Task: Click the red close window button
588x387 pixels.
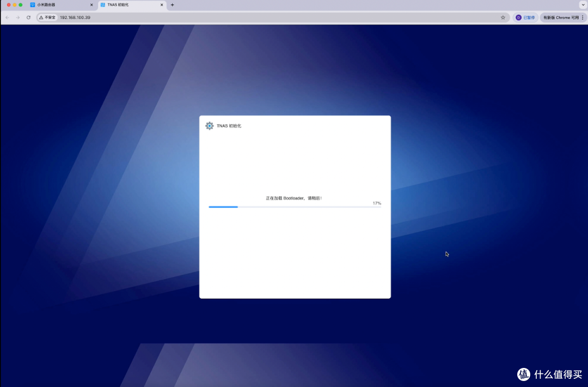Action: pyautogui.click(x=9, y=5)
